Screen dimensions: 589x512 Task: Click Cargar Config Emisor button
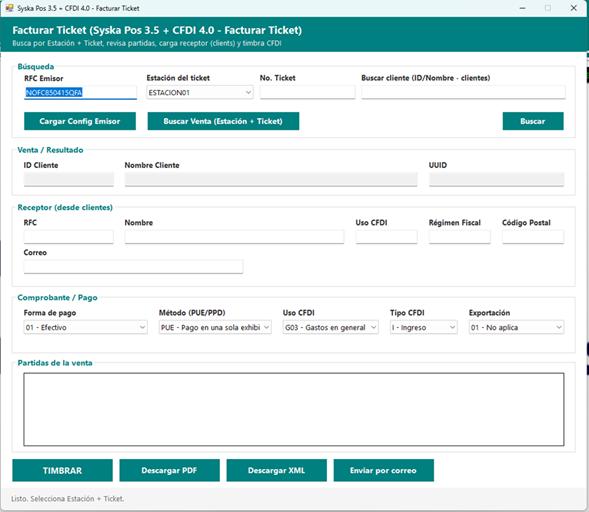[x=80, y=121]
